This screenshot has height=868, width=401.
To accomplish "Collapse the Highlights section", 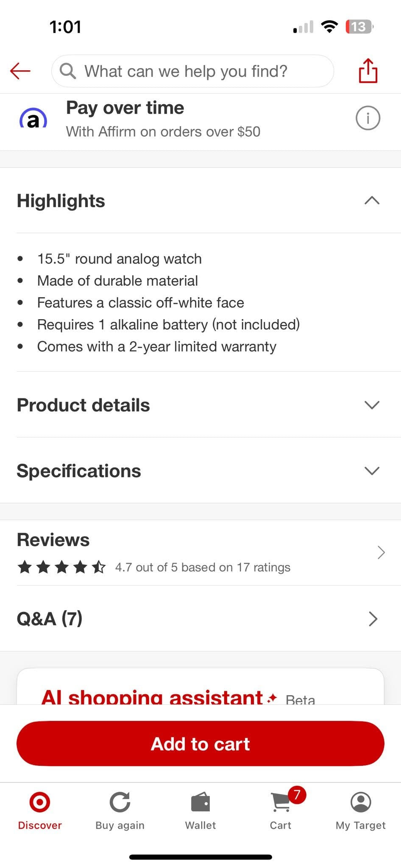I will click(x=372, y=200).
